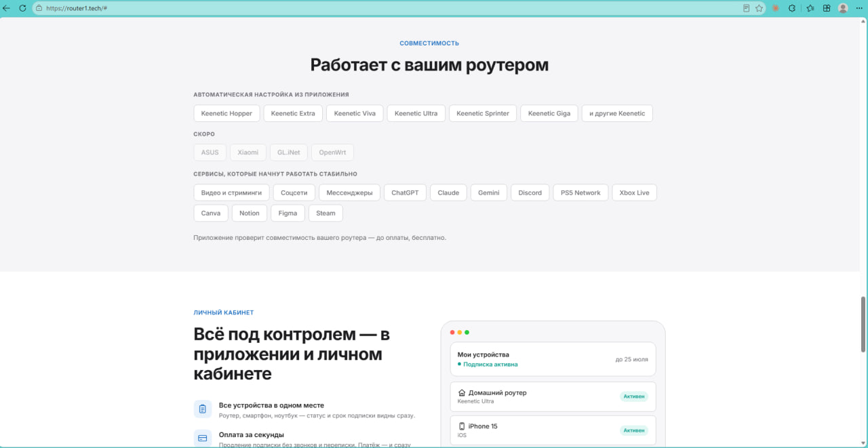Click the 'Скоро' subsection label
This screenshot has height=448, width=868.
click(204, 134)
